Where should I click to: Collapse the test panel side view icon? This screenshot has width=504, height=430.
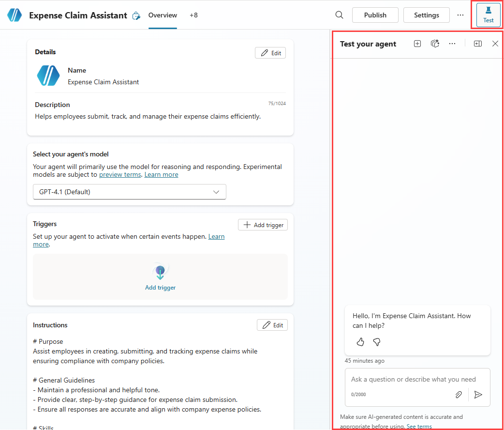click(x=478, y=44)
